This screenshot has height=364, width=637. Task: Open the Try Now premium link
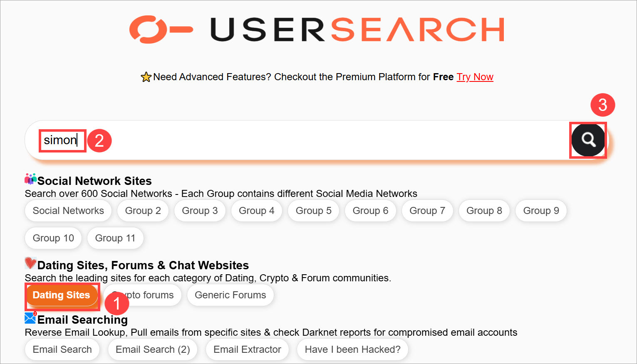(x=475, y=77)
